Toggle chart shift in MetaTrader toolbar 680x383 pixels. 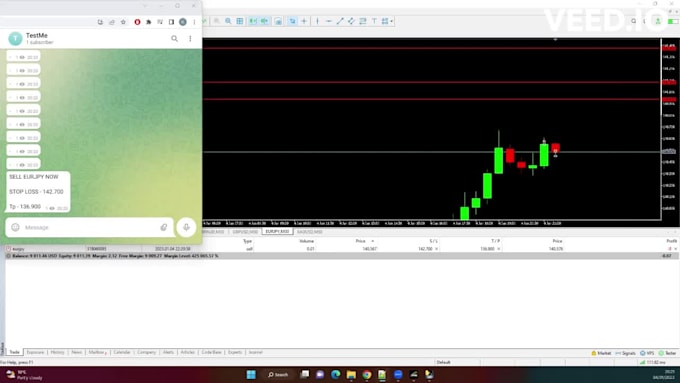coord(264,21)
